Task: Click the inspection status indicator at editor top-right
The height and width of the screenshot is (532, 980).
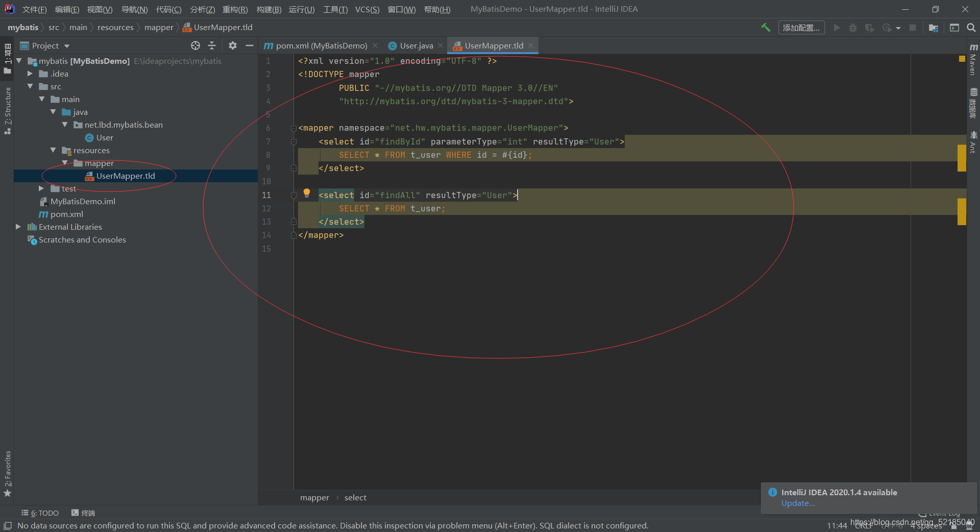Action: point(962,59)
